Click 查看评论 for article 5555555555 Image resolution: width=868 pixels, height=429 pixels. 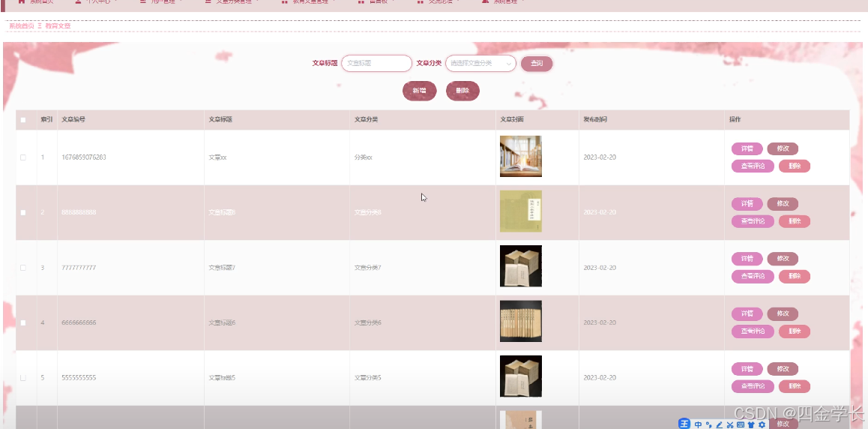pyautogui.click(x=753, y=386)
